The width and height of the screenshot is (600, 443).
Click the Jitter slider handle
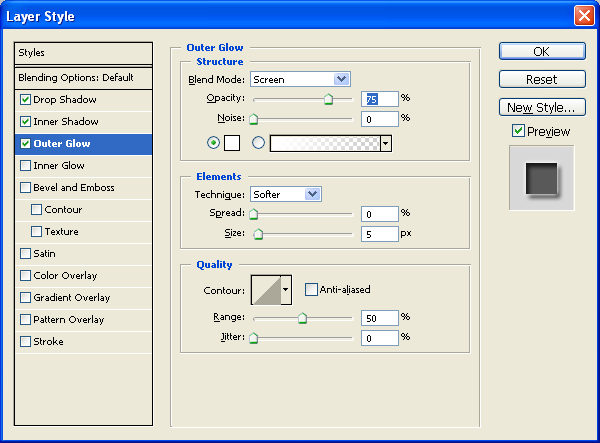pyautogui.click(x=253, y=338)
